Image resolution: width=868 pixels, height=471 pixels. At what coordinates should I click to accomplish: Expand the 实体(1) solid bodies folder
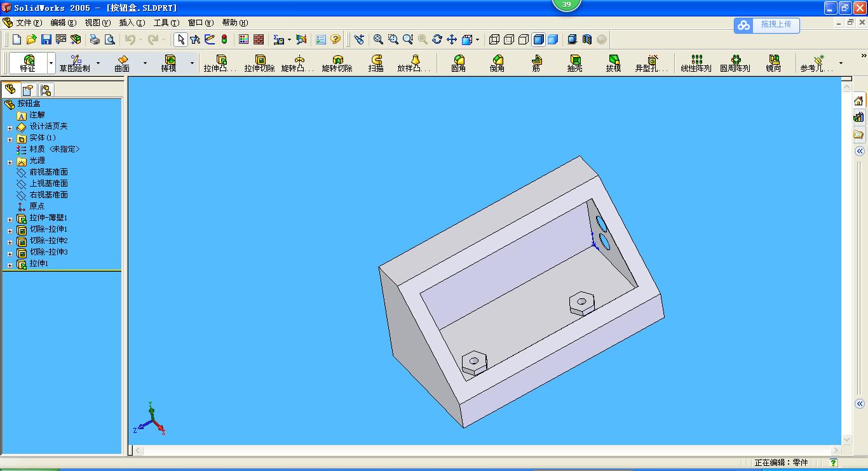10,139
